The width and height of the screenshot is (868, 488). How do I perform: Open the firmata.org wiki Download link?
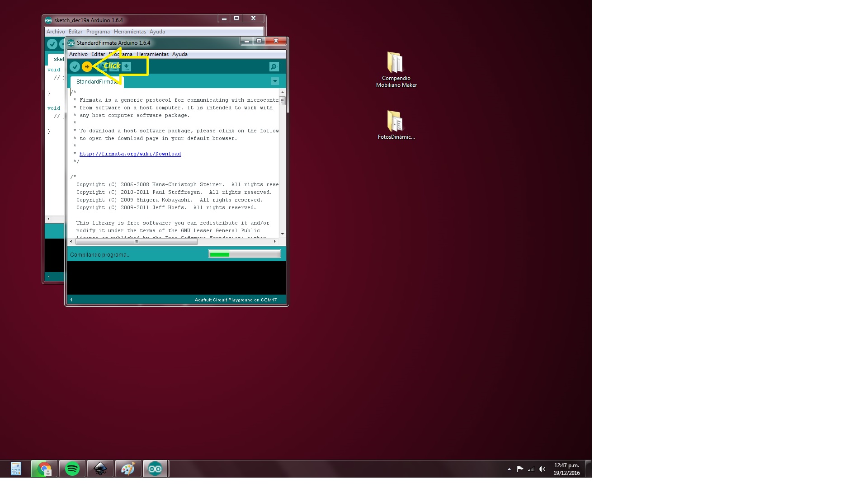click(x=130, y=154)
